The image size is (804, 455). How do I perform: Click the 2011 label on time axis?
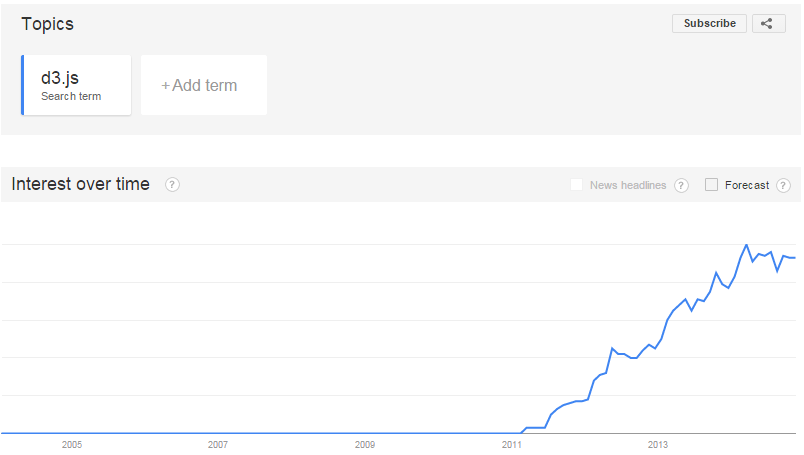point(511,445)
